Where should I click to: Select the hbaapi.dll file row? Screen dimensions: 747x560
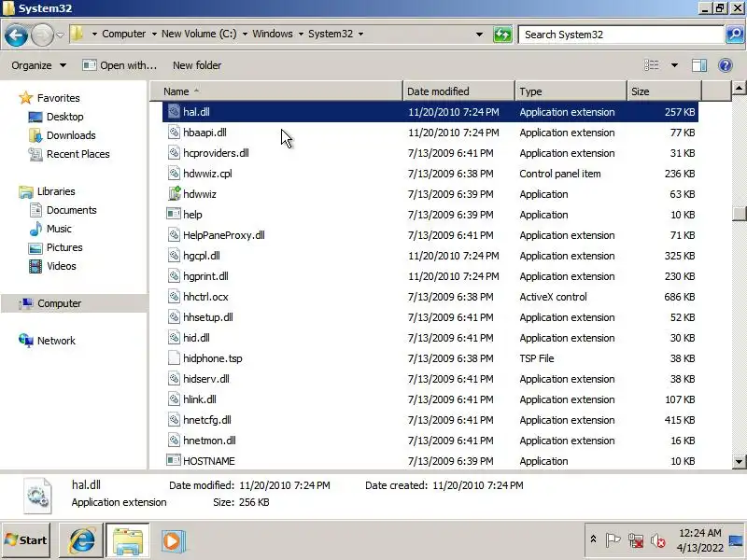click(430, 133)
